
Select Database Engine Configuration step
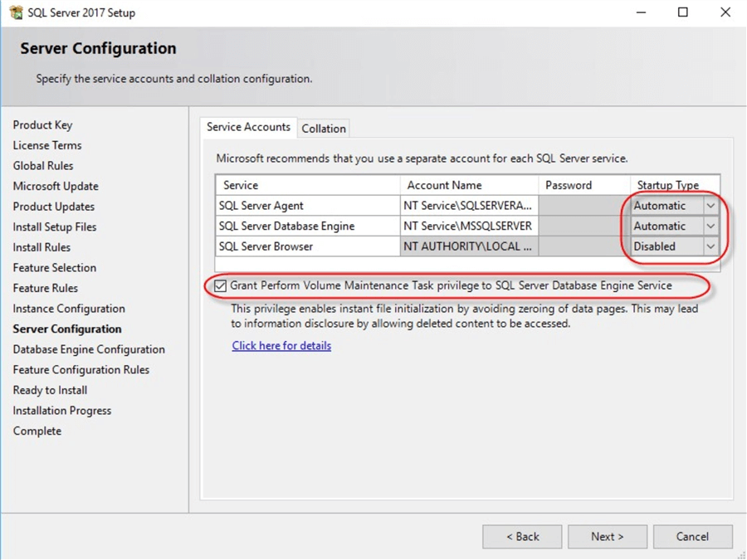coord(89,349)
